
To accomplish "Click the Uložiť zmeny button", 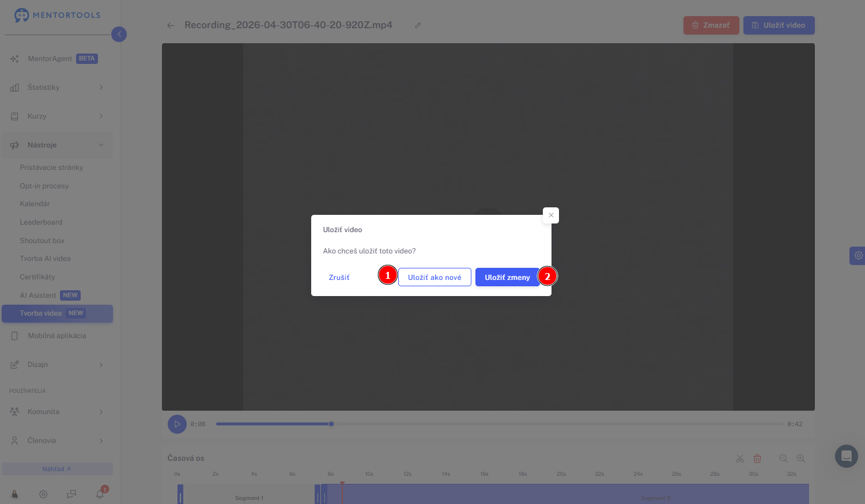I will pos(507,277).
